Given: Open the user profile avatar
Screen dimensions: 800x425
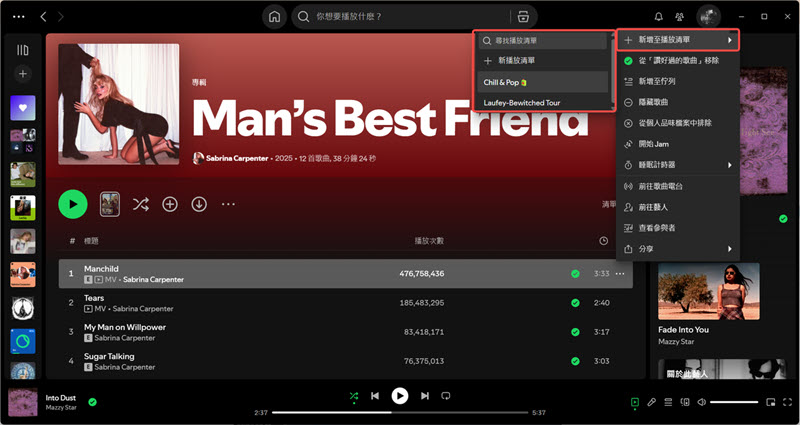Looking at the screenshot, I should (x=708, y=17).
